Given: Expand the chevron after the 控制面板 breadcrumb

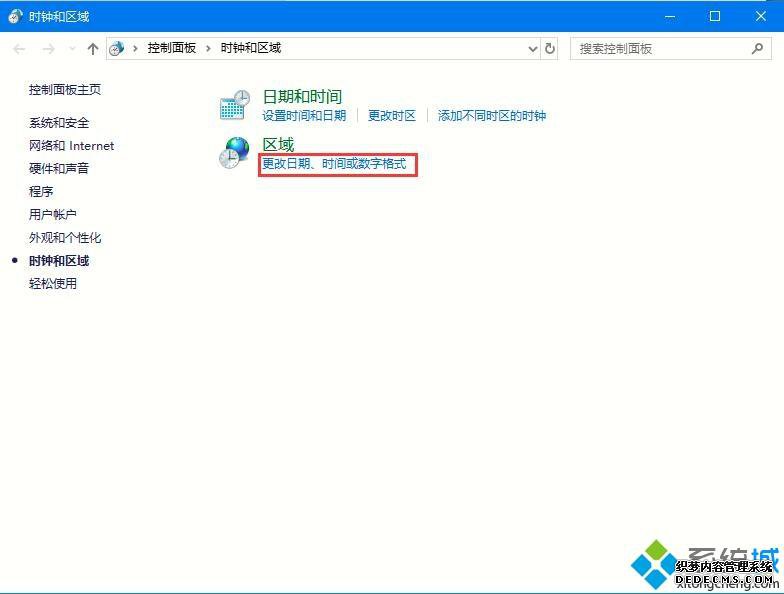Looking at the screenshot, I should coord(208,48).
